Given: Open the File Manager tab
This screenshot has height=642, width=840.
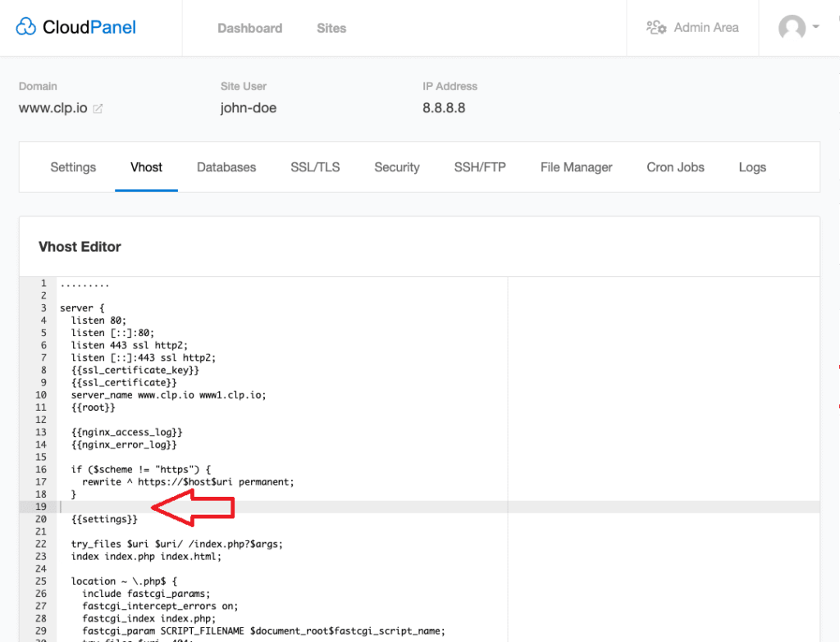Looking at the screenshot, I should click(x=576, y=167).
